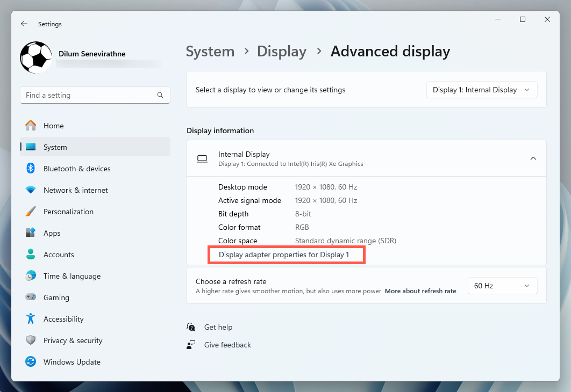Click the back arrow in Settings
The image size is (571, 392).
24,24
